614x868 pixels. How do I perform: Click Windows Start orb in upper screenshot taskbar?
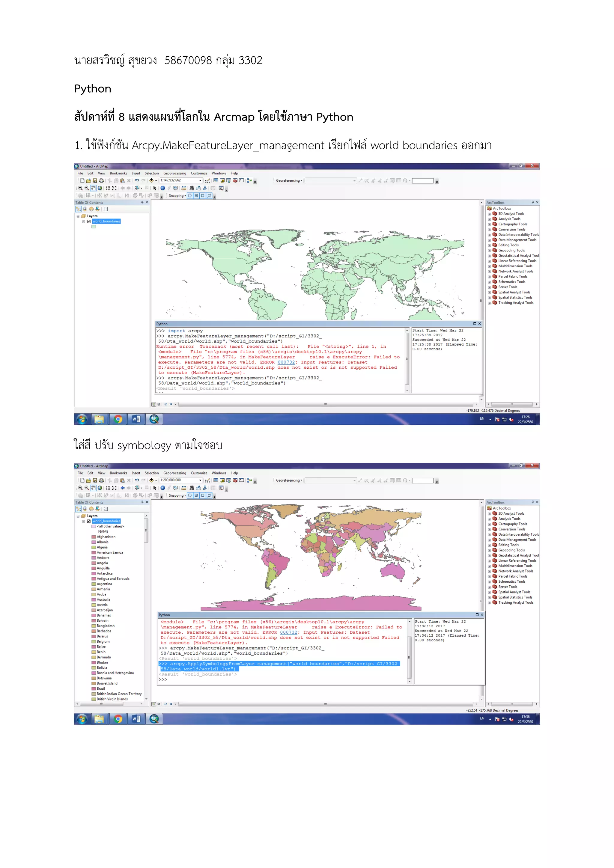pos(82,419)
